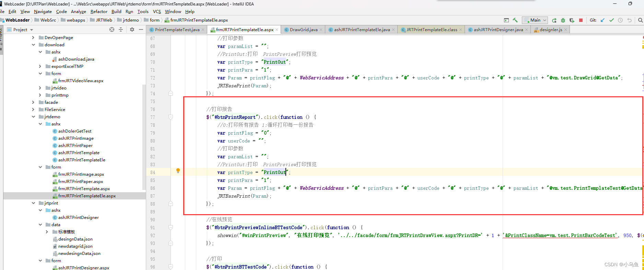Open the VCS menu
The image size is (644, 270).
point(157,12)
